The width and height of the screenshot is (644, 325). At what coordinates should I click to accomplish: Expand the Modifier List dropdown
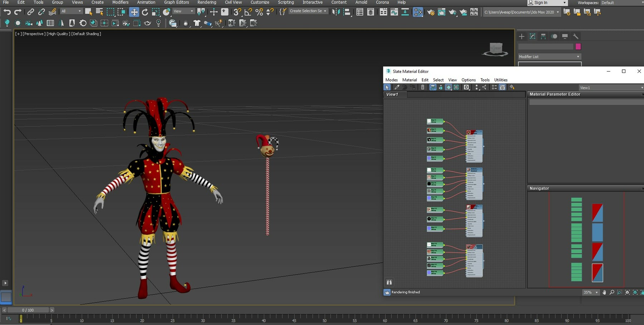(550, 56)
